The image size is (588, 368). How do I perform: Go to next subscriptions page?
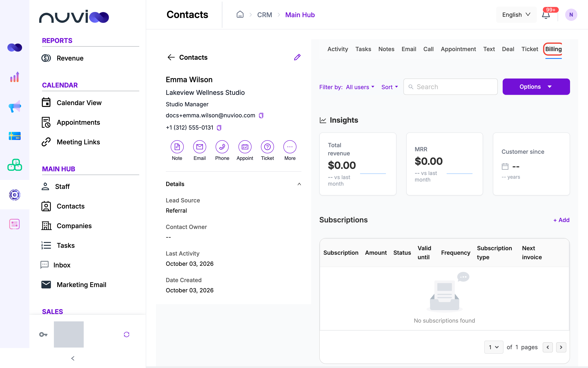(x=561, y=347)
